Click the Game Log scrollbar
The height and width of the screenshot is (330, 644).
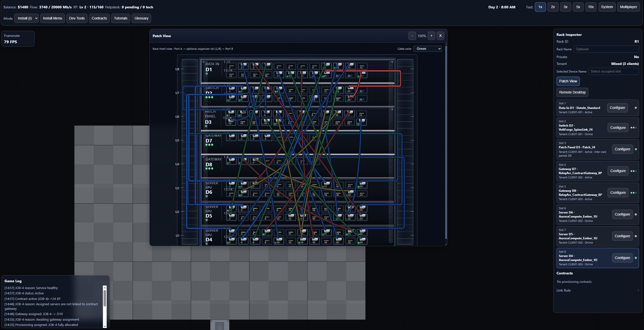tap(105, 298)
